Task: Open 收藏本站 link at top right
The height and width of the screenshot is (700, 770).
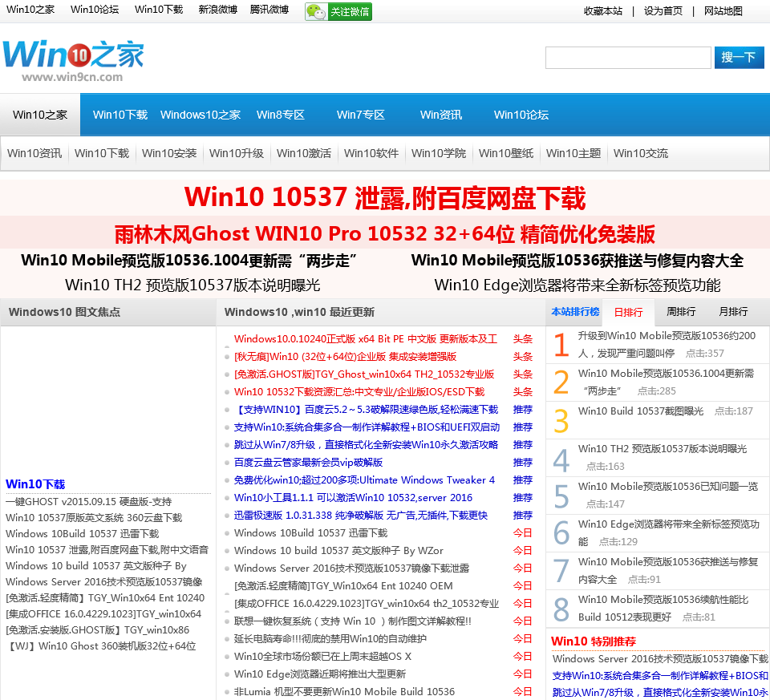Action: (x=603, y=10)
